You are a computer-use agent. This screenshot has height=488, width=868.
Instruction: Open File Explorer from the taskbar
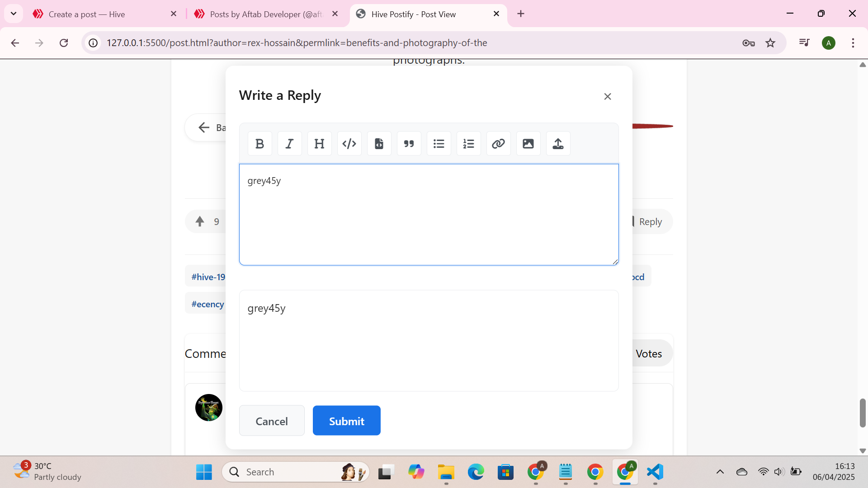point(446,472)
